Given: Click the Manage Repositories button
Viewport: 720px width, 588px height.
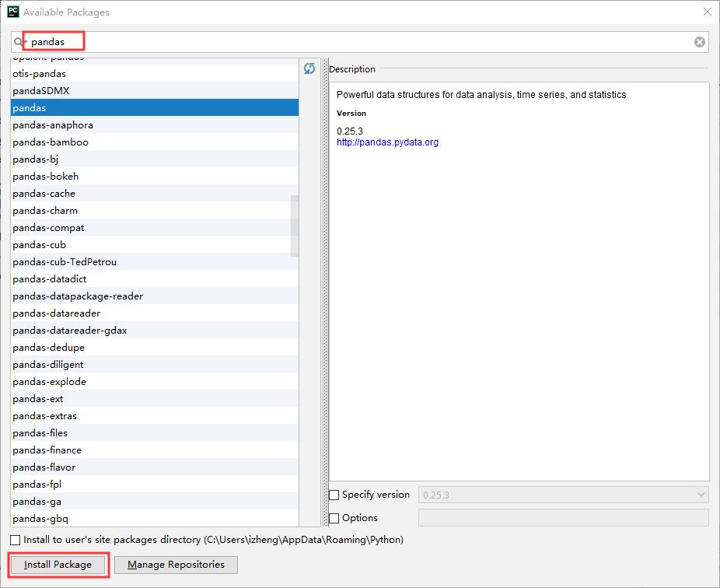Looking at the screenshot, I should click(176, 565).
